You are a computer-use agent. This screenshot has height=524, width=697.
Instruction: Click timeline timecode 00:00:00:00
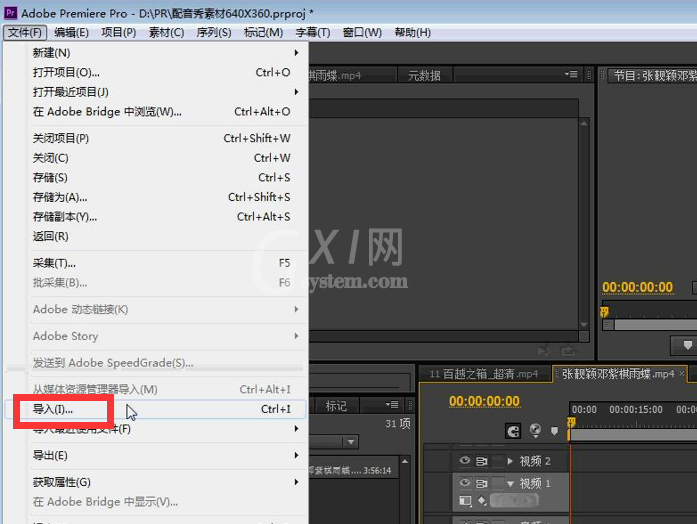click(x=484, y=402)
